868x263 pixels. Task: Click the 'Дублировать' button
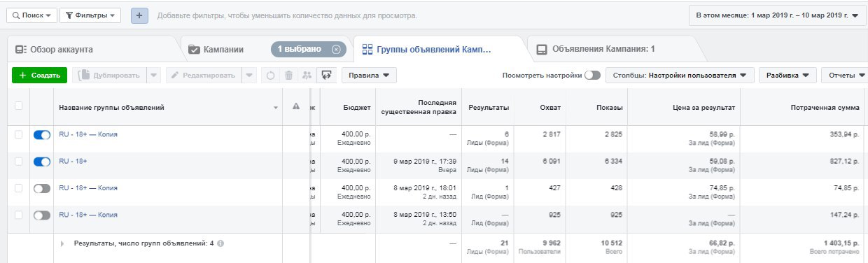[109, 75]
